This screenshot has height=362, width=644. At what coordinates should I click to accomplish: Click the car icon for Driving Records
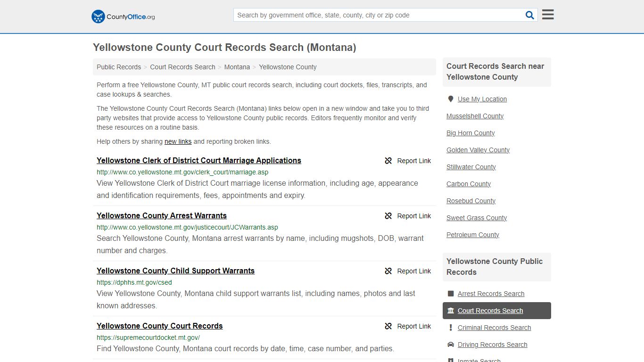pos(451,345)
